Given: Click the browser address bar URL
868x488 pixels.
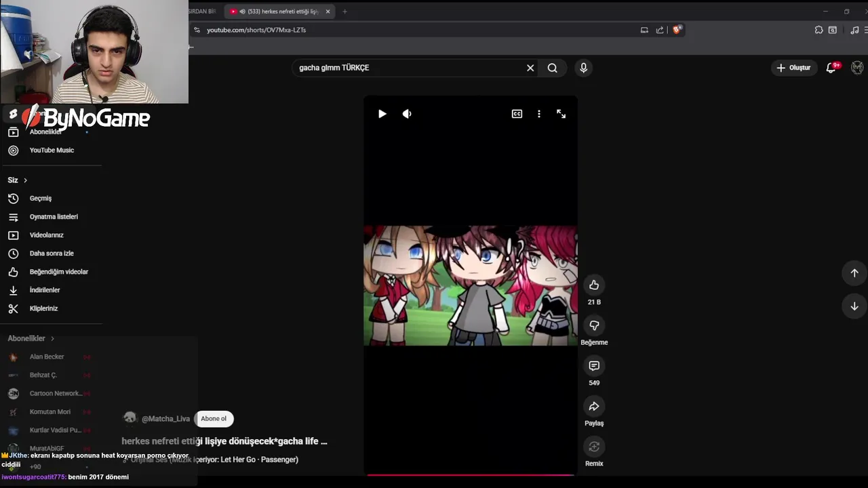Looking at the screenshot, I should coord(256,30).
